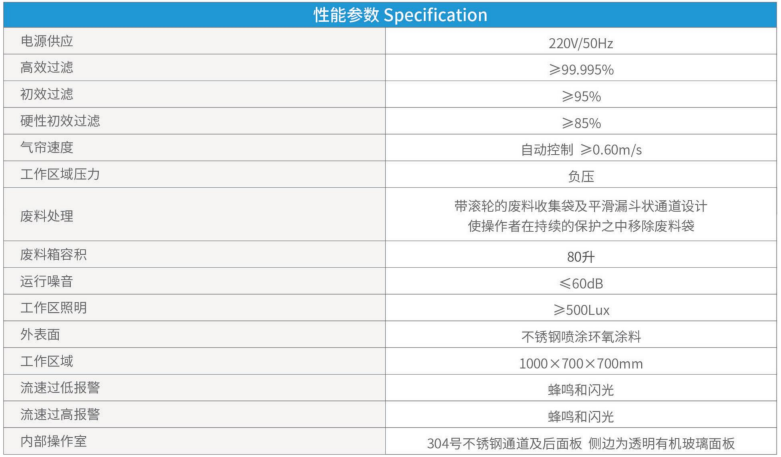Select the "电源供应" row label
This screenshot has width=781, height=457.
pos(47,42)
